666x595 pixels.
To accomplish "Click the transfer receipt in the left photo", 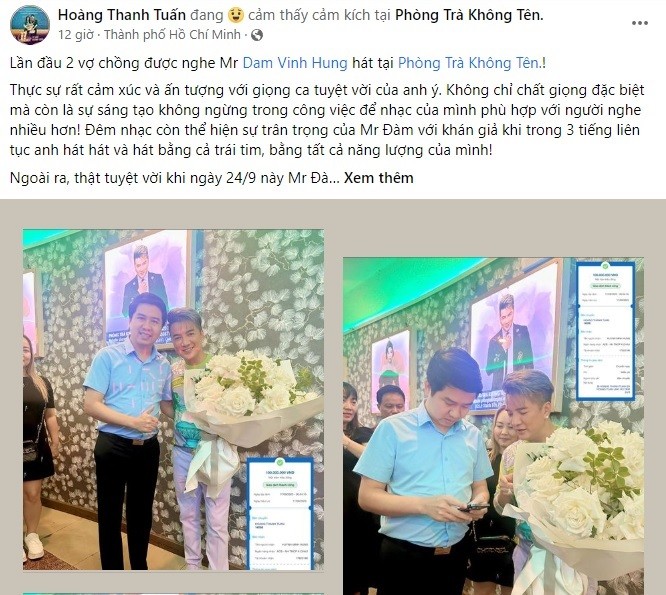I will click(280, 513).
